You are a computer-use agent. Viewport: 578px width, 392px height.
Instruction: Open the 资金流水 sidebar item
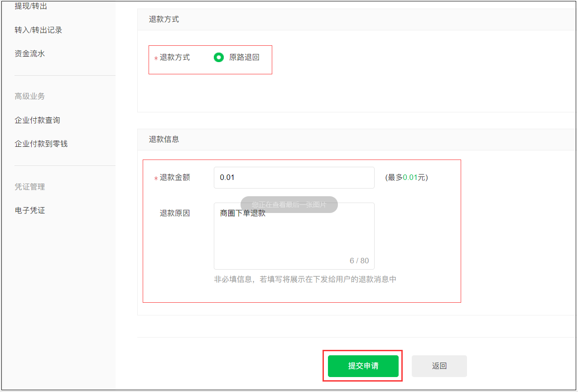click(x=29, y=53)
